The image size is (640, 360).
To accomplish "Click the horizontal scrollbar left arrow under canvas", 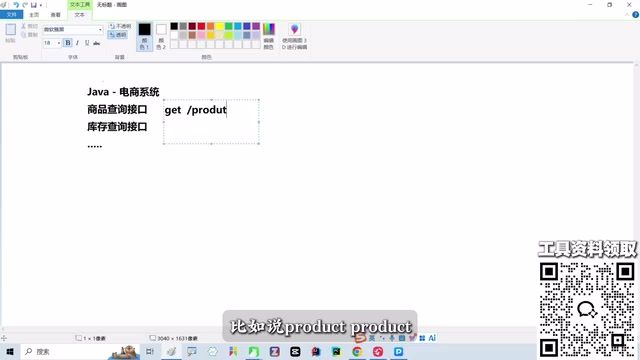I will (3, 329).
